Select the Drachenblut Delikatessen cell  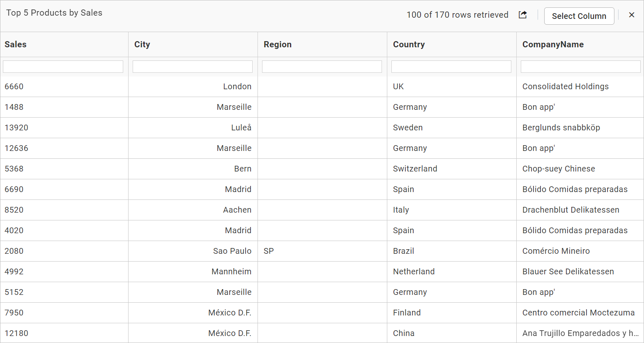point(570,210)
